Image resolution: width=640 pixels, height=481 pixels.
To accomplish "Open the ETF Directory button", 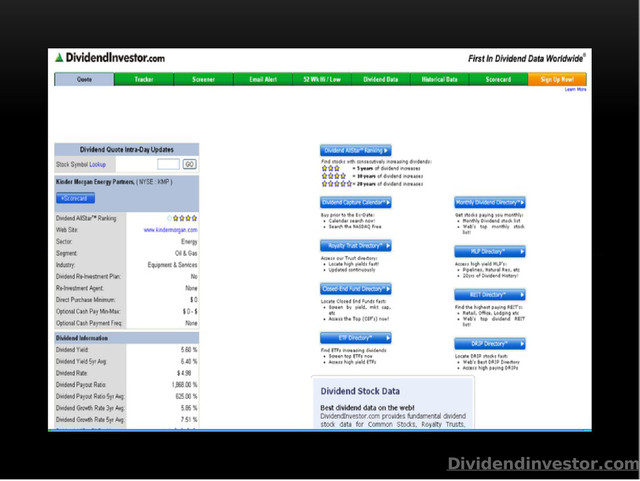I will [x=356, y=338].
